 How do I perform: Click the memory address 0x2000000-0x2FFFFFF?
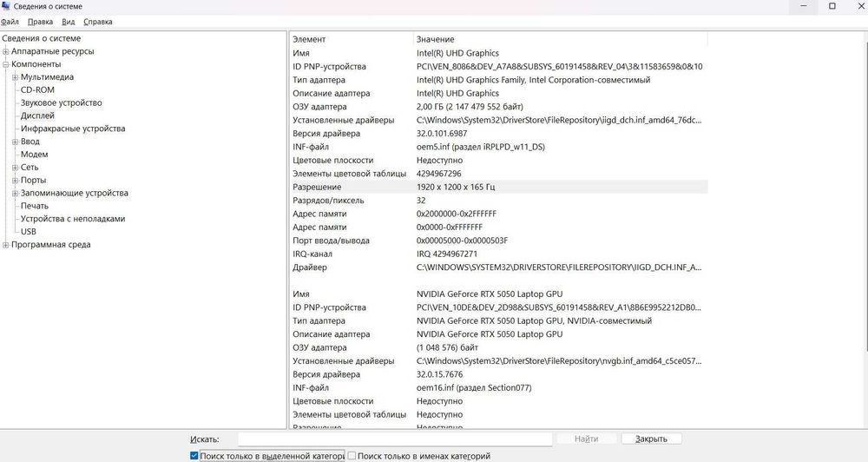pos(457,214)
